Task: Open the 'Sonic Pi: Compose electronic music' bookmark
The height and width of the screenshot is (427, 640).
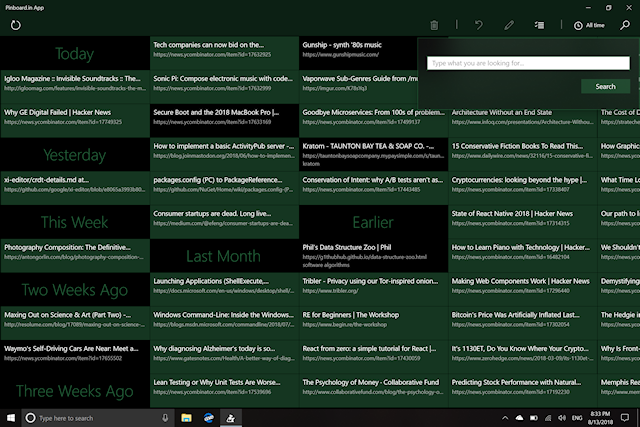Action: tap(224, 87)
